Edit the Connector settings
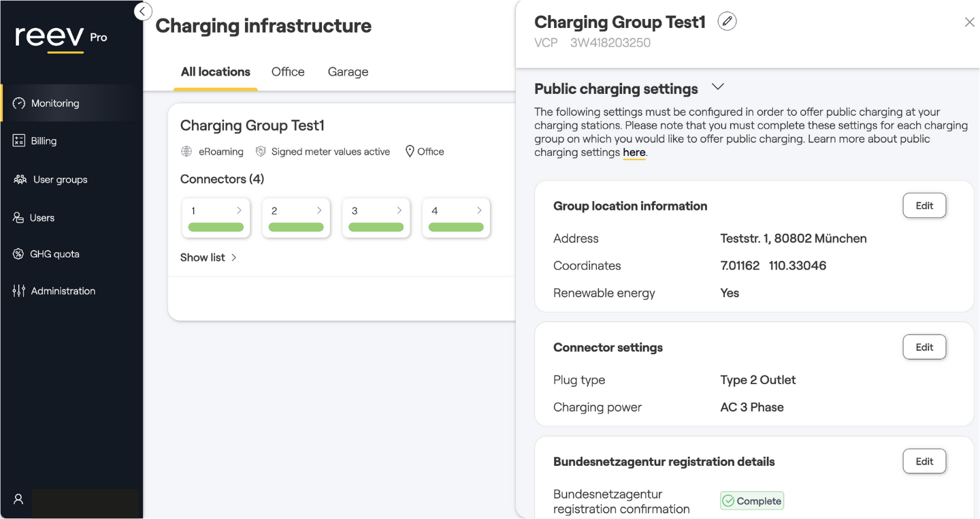 [x=924, y=347]
